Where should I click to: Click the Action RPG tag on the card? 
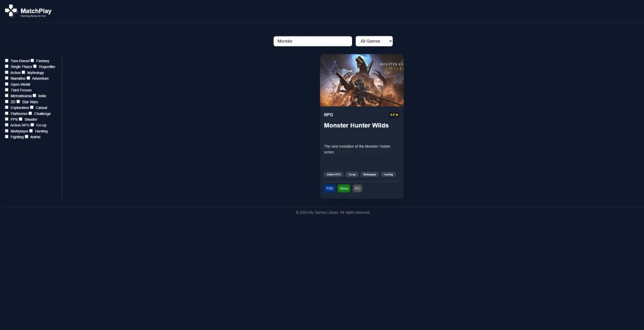click(334, 174)
